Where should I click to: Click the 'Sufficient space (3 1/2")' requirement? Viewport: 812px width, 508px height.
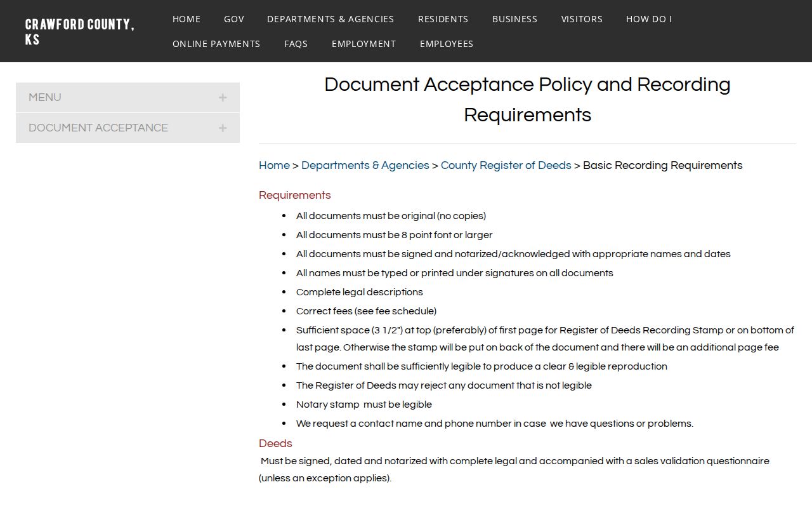point(545,338)
